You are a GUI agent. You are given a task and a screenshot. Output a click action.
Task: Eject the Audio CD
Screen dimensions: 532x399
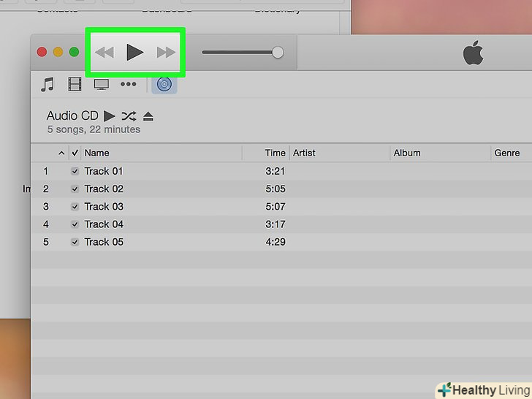point(148,116)
